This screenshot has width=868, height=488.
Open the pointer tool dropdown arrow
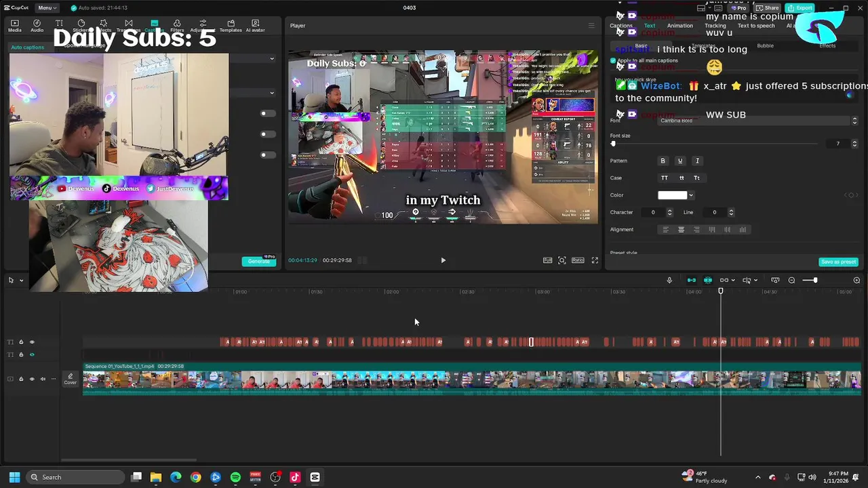tap(21, 280)
